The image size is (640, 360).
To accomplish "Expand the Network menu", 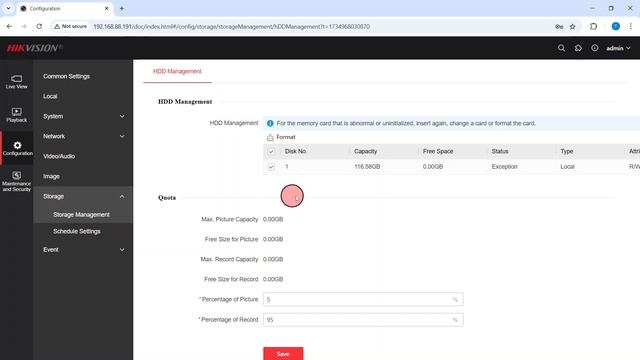I will [83, 136].
